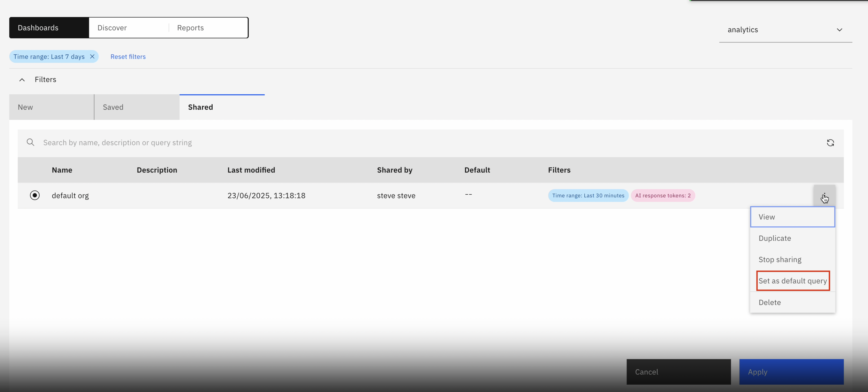Click the Reset filters link

[x=128, y=57]
